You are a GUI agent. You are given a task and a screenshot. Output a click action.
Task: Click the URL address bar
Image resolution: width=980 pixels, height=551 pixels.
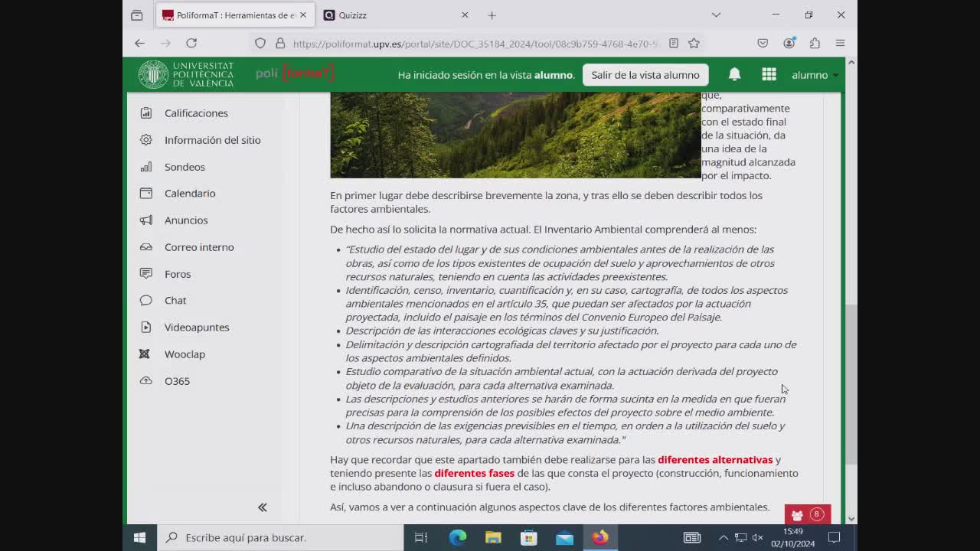(476, 44)
